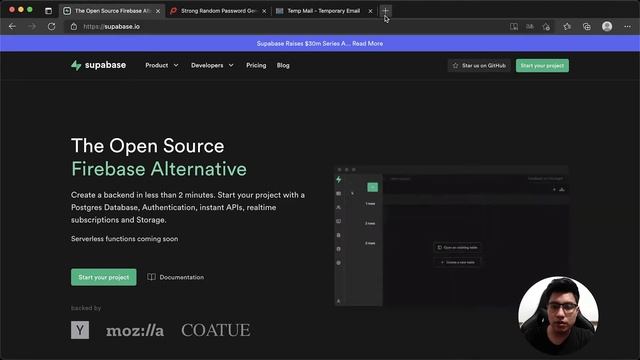Viewport: 640px width, 360px height.
Task: Close the Open Source Firebase tab
Action: (x=158, y=11)
